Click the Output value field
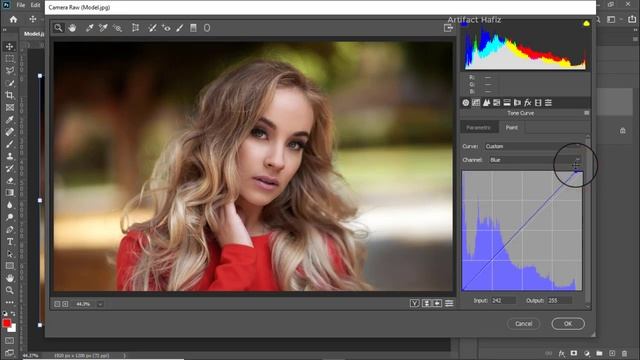The image size is (640, 360). pyautogui.click(x=559, y=300)
